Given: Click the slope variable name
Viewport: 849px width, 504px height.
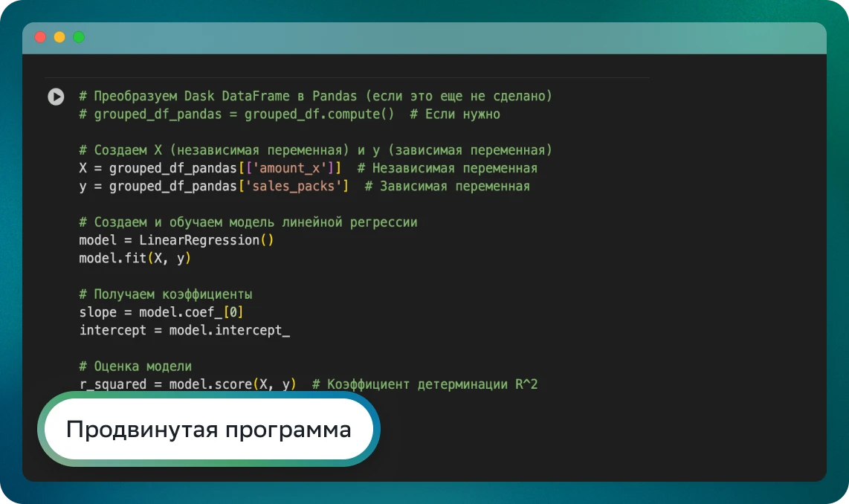Looking at the screenshot, I should click(97, 312).
